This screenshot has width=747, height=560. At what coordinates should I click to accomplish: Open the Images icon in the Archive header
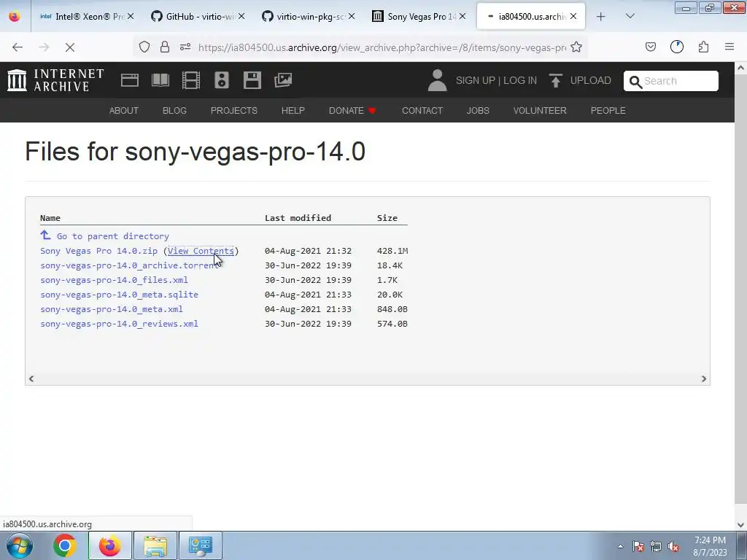tap(283, 80)
